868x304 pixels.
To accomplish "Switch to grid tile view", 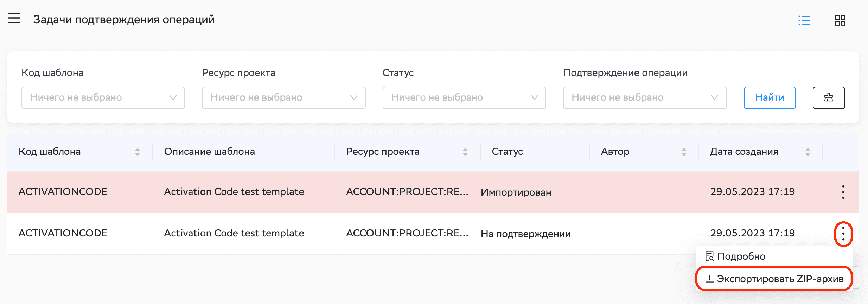I will pos(840,20).
